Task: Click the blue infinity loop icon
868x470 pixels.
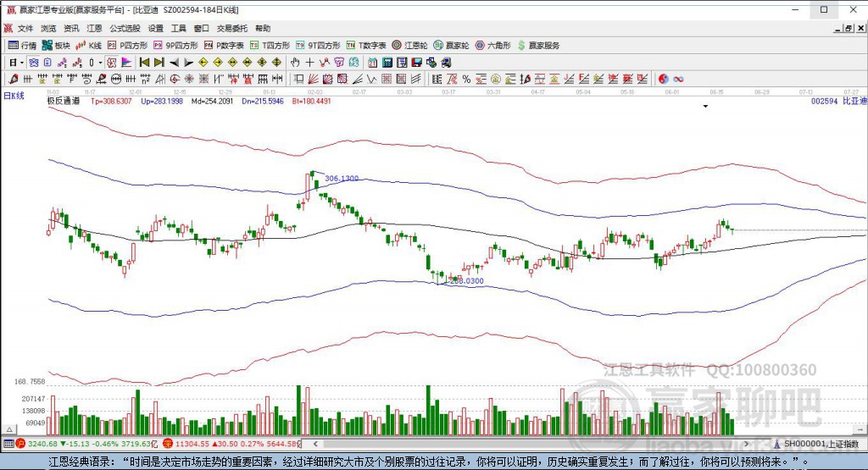Action: (678, 79)
